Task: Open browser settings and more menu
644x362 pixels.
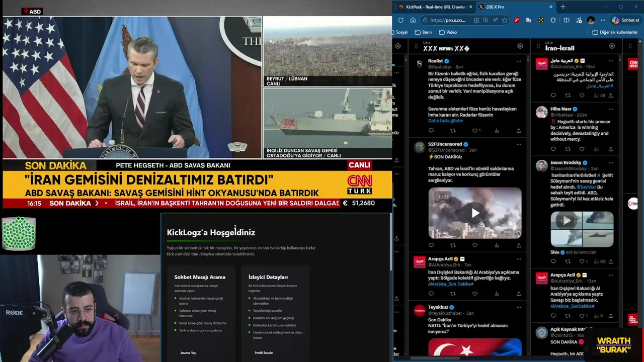Action: pos(603,20)
